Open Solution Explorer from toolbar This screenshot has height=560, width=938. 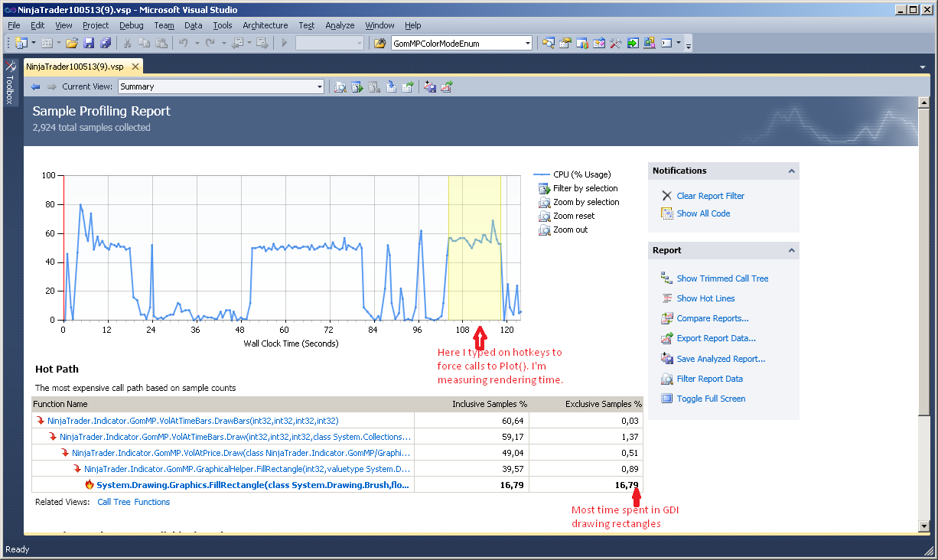click(x=548, y=44)
